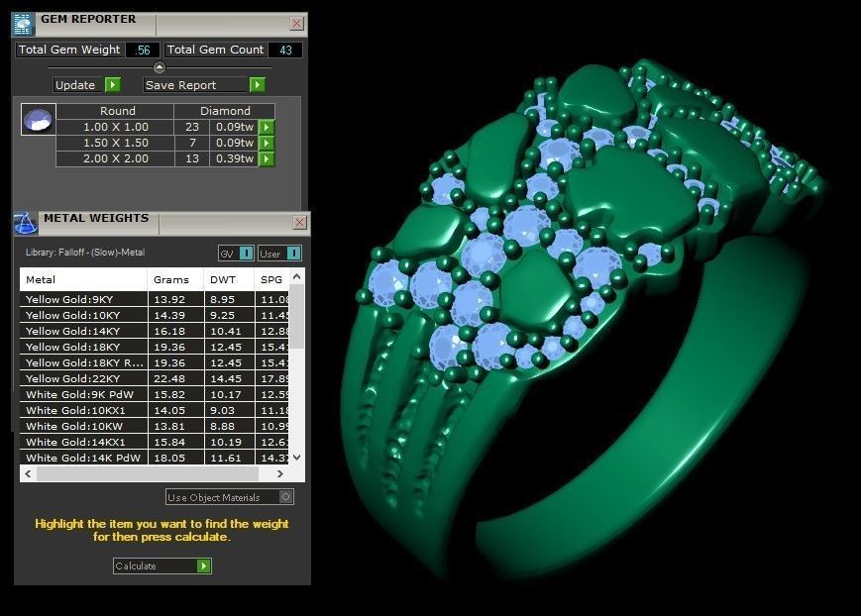The height and width of the screenshot is (616, 861).
Task: Select the Yellow Gold:18KY row
Action: 155,347
